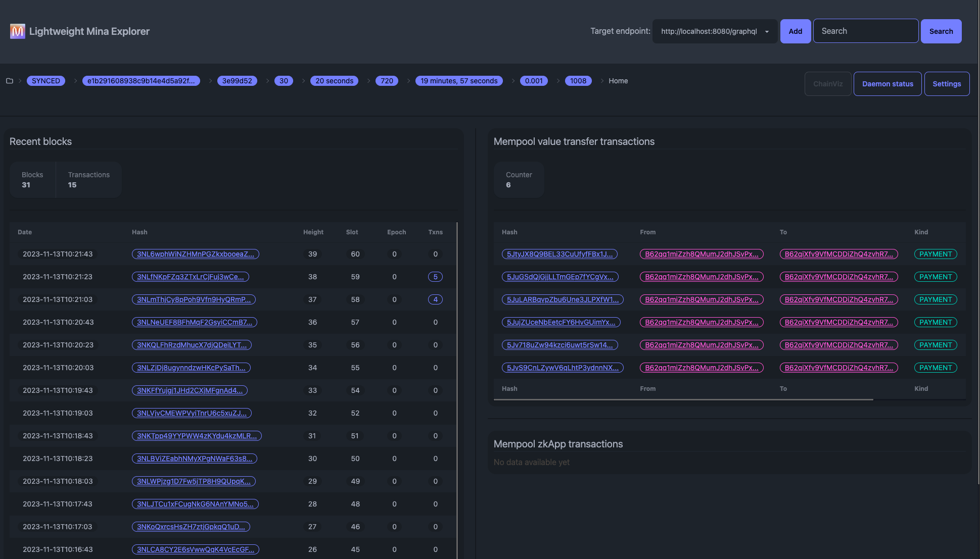Select the Home breadcrumb item
Image resolution: width=980 pixels, height=559 pixels.
pos(618,81)
